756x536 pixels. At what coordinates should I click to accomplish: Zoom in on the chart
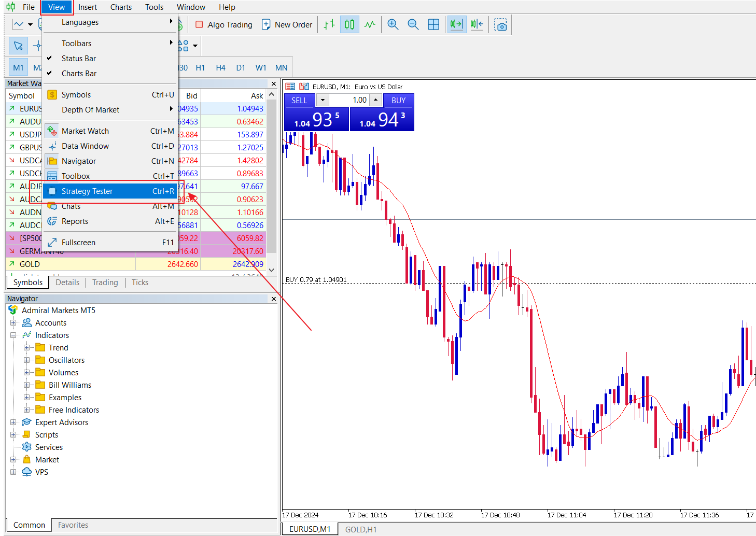point(393,25)
